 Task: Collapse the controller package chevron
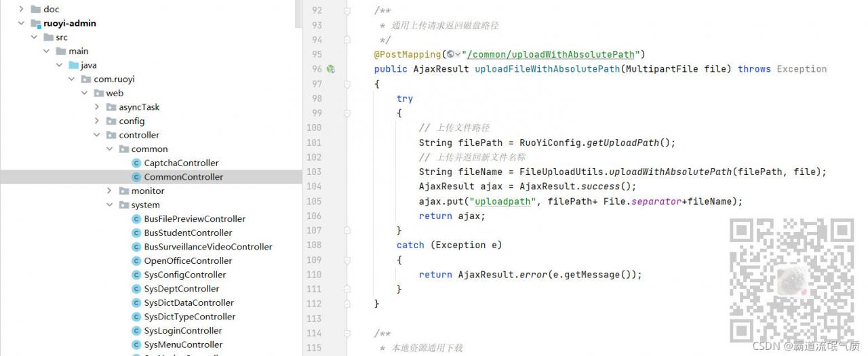97,135
